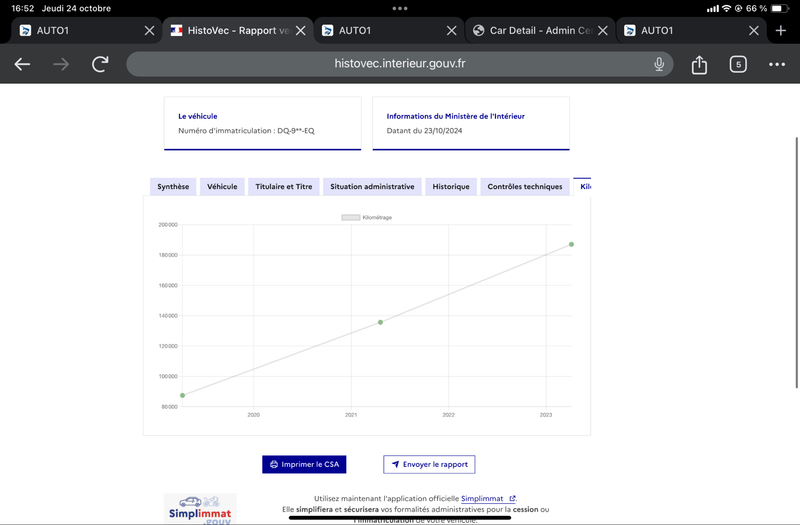Open the Situation administrative tab
Image resolution: width=800 pixels, height=525 pixels.
point(372,187)
